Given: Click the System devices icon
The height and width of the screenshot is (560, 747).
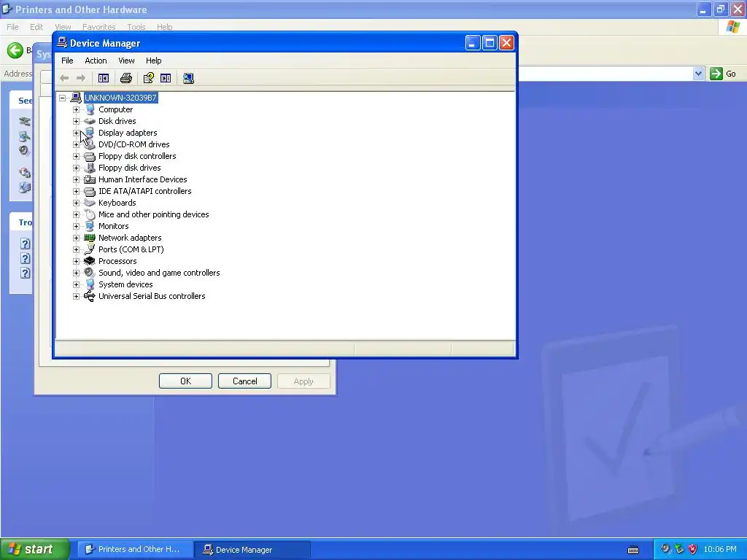Looking at the screenshot, I should (90, 284).
